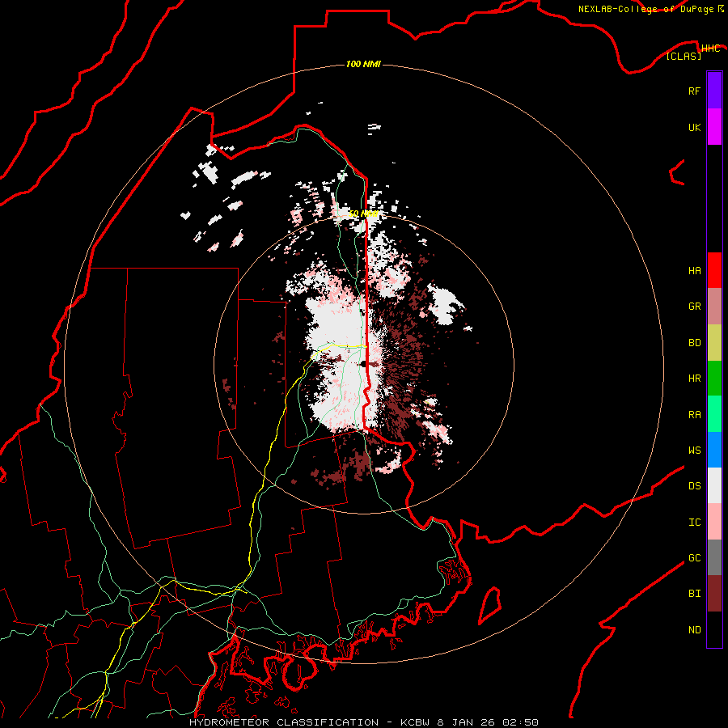Click the IC pink legend swatch
This screenshot has width=728, height=728.
point(714,522)
